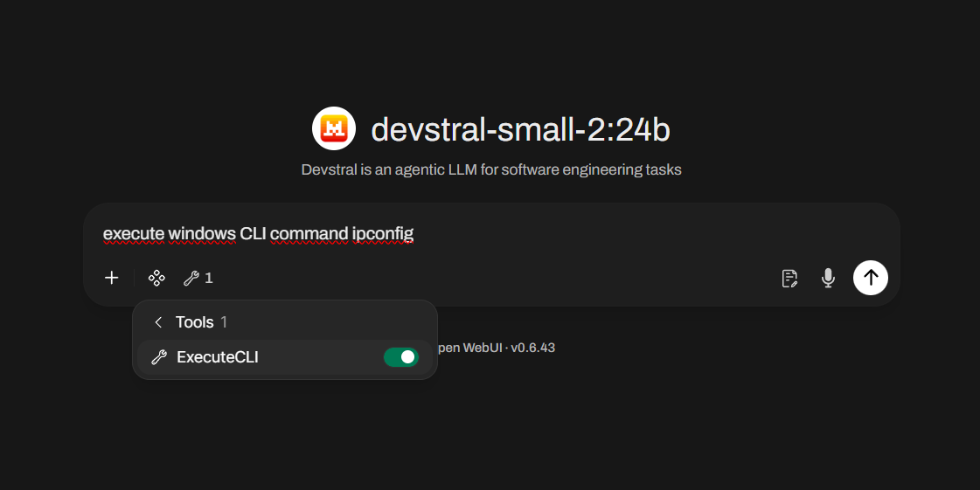Open the integrations icon beside the plus
Screen dimensions: 980x490
pos(156,278)
